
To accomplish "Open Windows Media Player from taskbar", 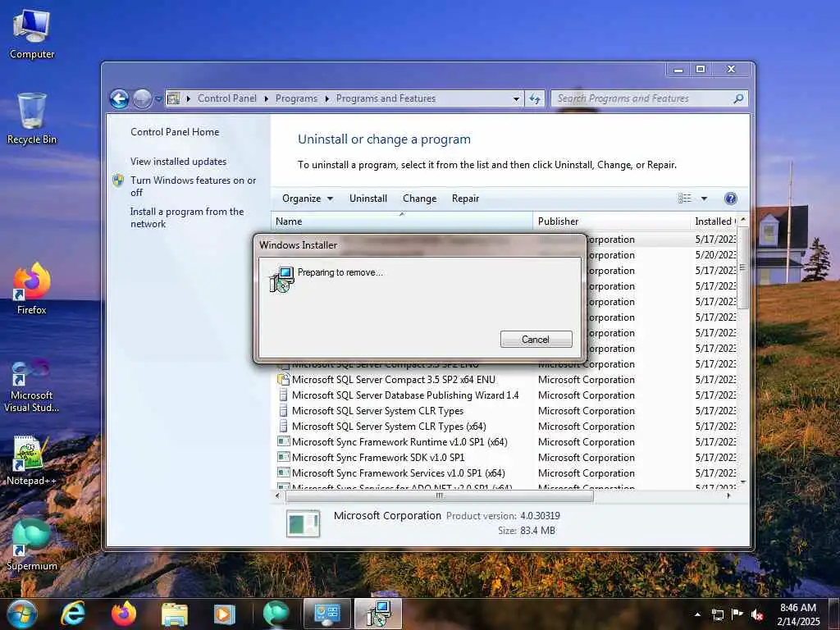I will (225, 614).
